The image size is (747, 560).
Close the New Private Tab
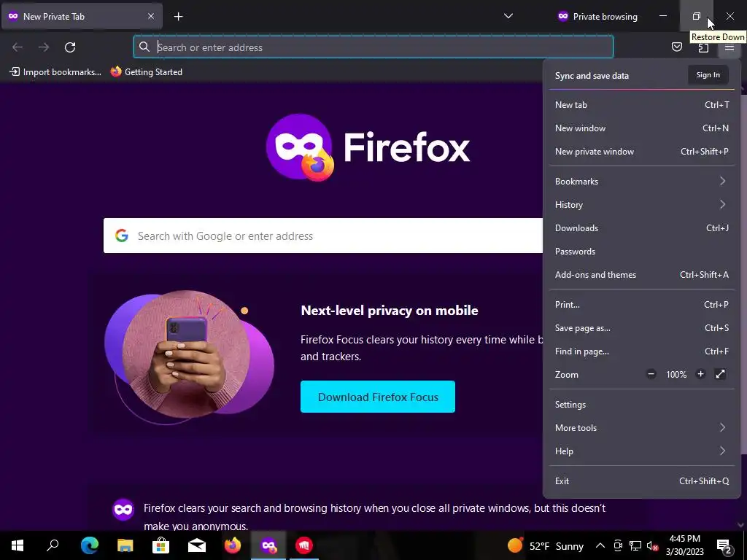pyautogui.click(x=150, y=16)
